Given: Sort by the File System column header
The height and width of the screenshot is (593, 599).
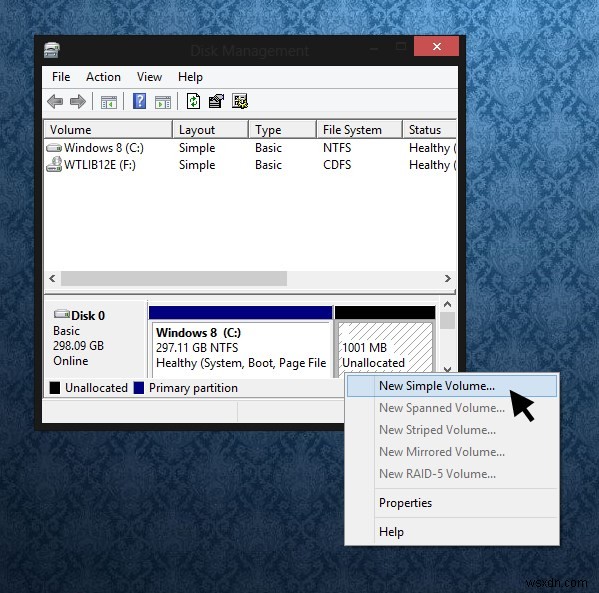Looking at the screenshot, I should point(359,130).
